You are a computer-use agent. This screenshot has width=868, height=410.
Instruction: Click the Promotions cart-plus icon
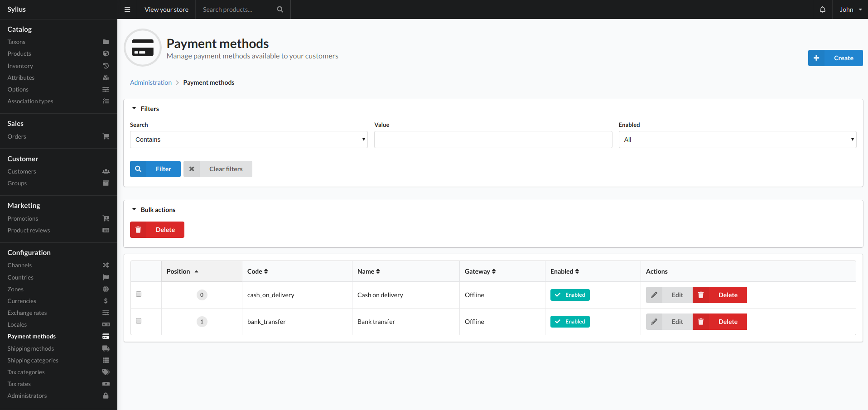(x=106, y=218)
